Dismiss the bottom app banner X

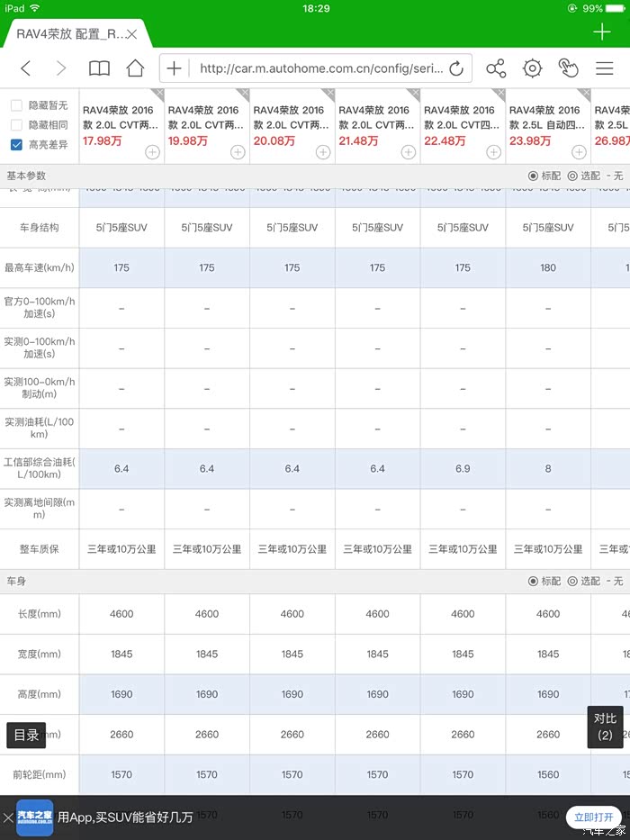[x=7, y=817]
